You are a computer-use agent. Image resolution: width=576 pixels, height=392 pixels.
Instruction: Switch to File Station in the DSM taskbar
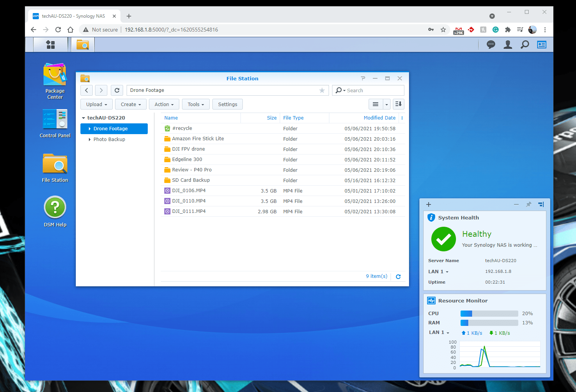click(83, 45)
